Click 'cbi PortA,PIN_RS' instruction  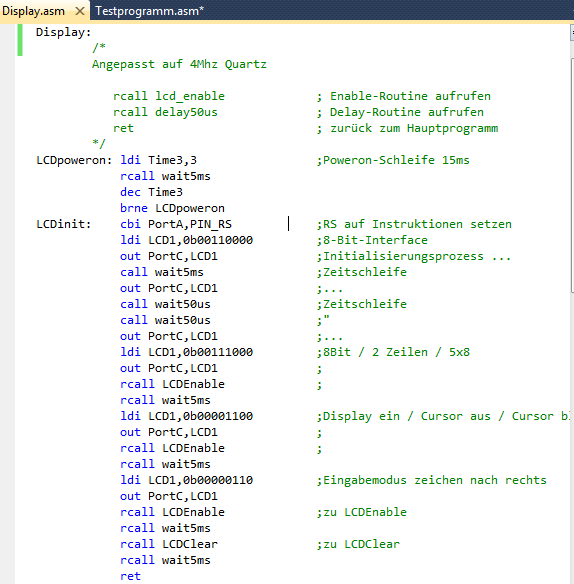(176, 224)
